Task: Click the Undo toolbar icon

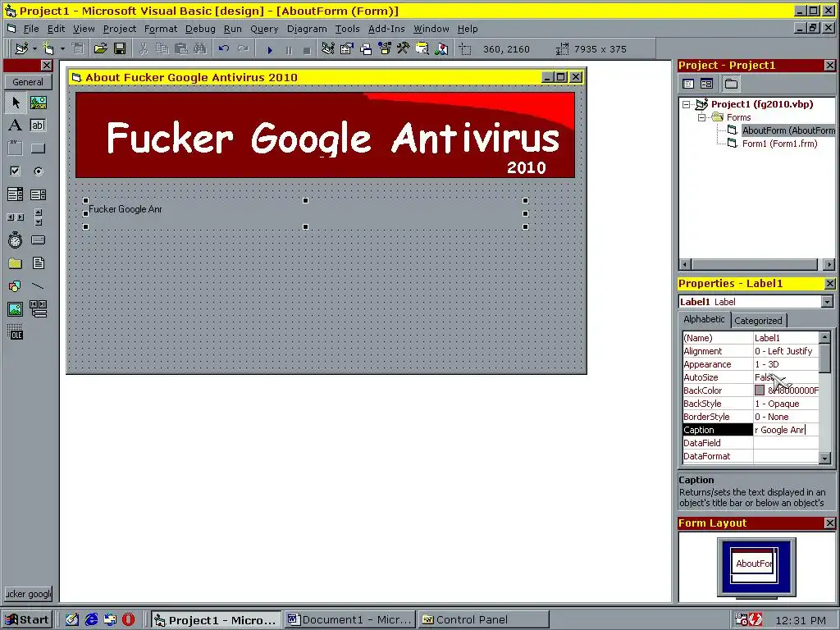Action: click(x=223, y=48)
